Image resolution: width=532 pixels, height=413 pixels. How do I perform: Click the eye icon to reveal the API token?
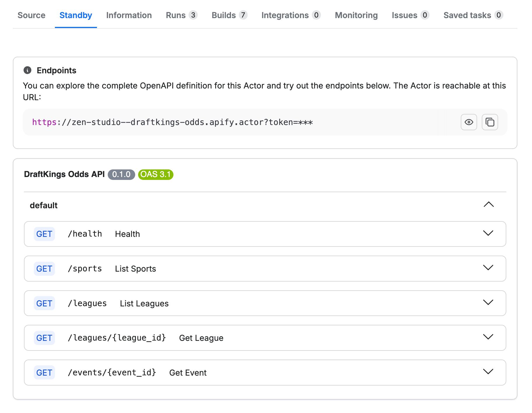pyautogui.click(x=469, y=122)
